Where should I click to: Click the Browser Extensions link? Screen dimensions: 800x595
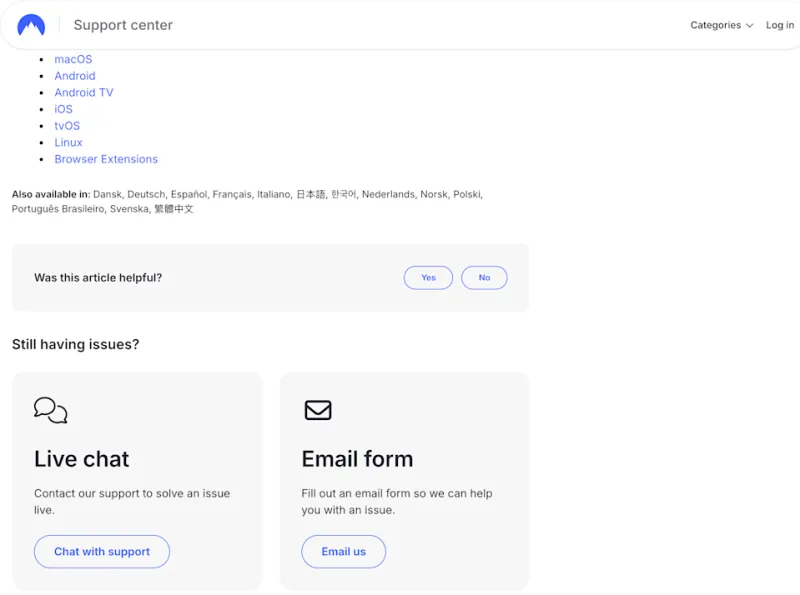pyautogui.click(x=106, y=159)
